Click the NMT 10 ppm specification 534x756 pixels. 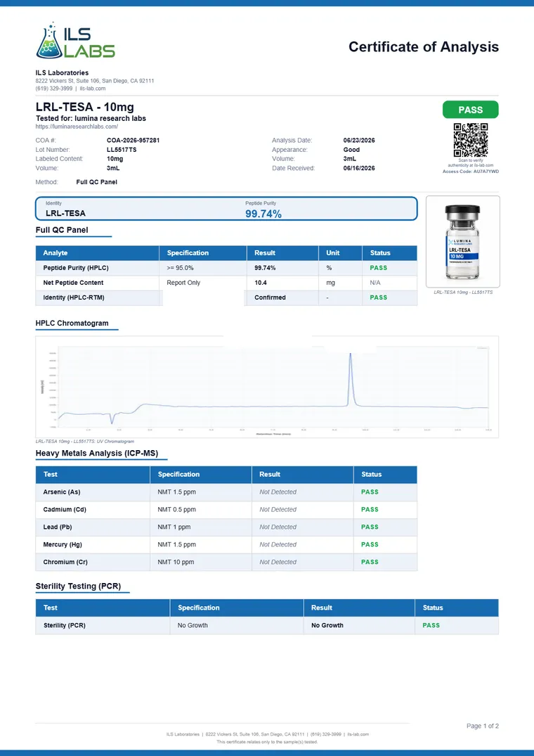coord(176,562)
